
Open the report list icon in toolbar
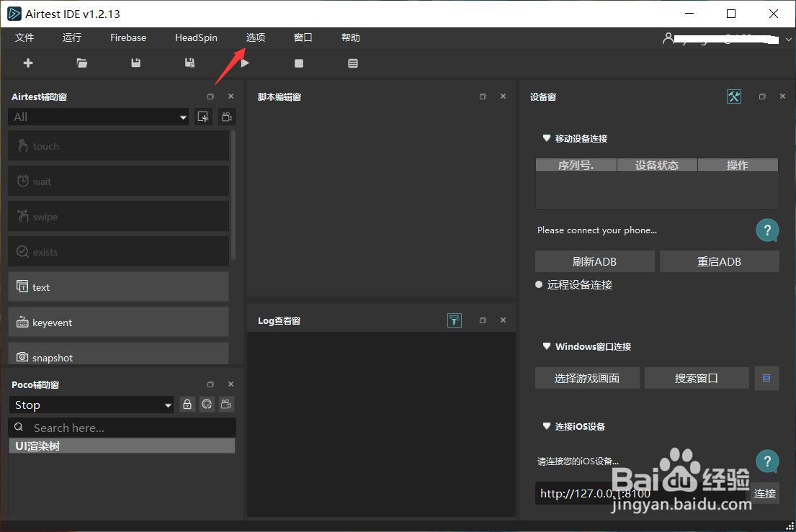coord(353,63)
